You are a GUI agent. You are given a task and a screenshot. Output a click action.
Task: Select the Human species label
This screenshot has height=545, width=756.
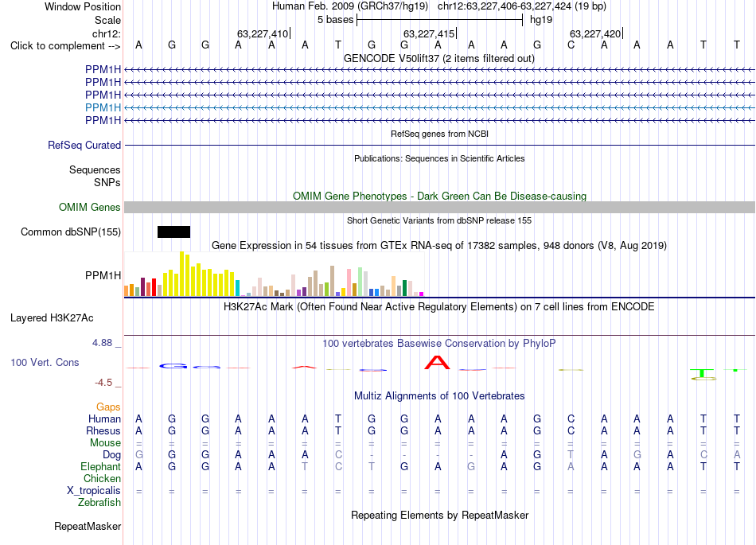pyautogui.click(x=104, y=418)
